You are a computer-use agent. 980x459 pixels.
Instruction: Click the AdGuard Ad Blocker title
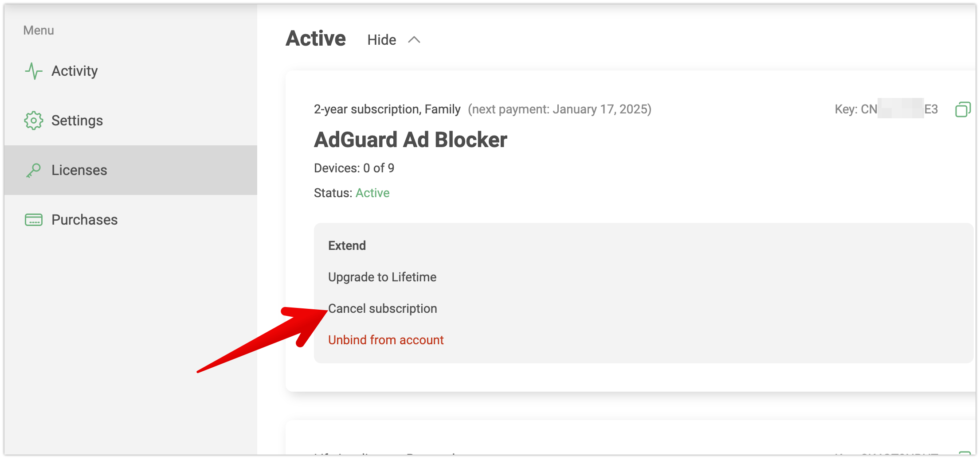[x=410, y=140]
